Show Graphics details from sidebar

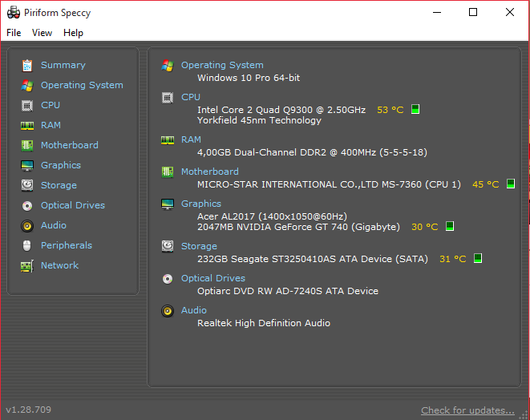click(x=61, y=165)
